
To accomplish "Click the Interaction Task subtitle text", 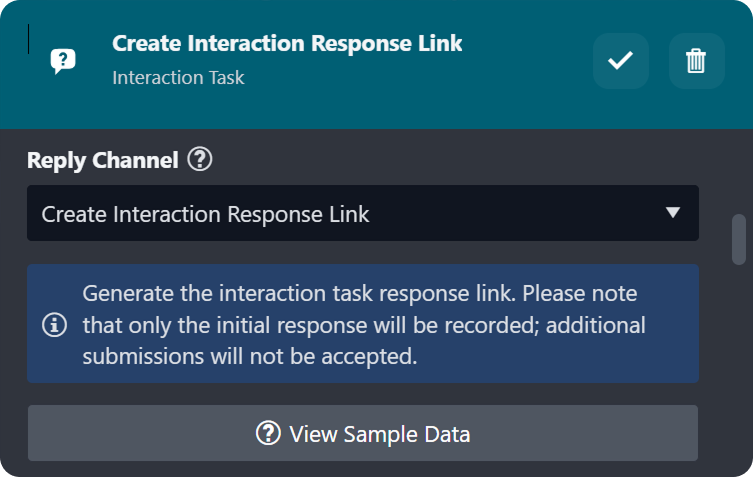I will [178, 77].
